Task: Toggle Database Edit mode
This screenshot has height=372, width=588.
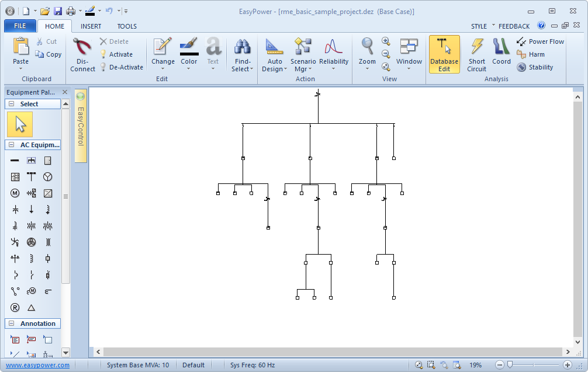Action: click(444, 54)
